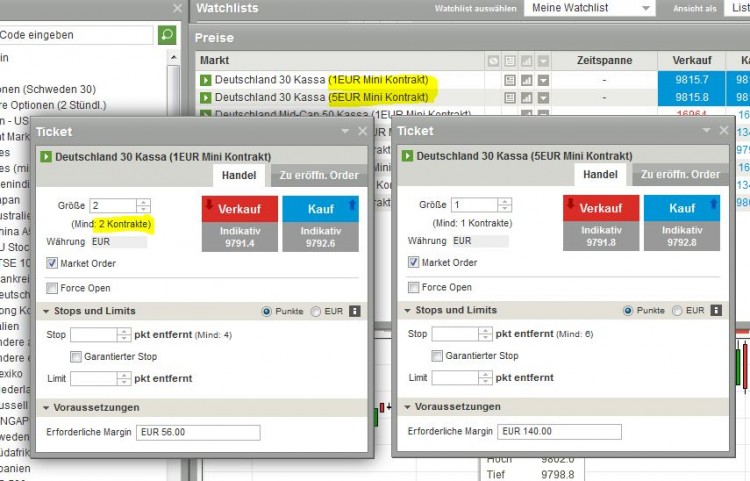Switch to Handel tab in the 1EUR ticket

(x=239, y=175)
